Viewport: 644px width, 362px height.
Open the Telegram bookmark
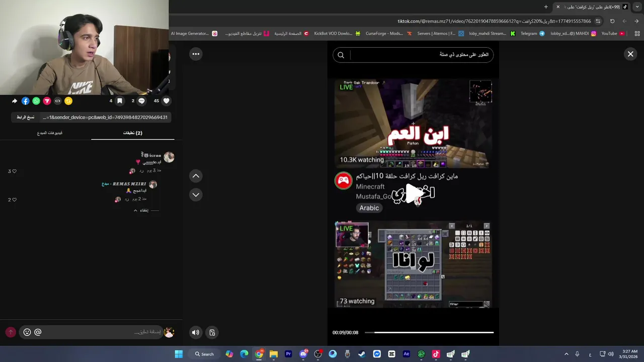point(532,34)
